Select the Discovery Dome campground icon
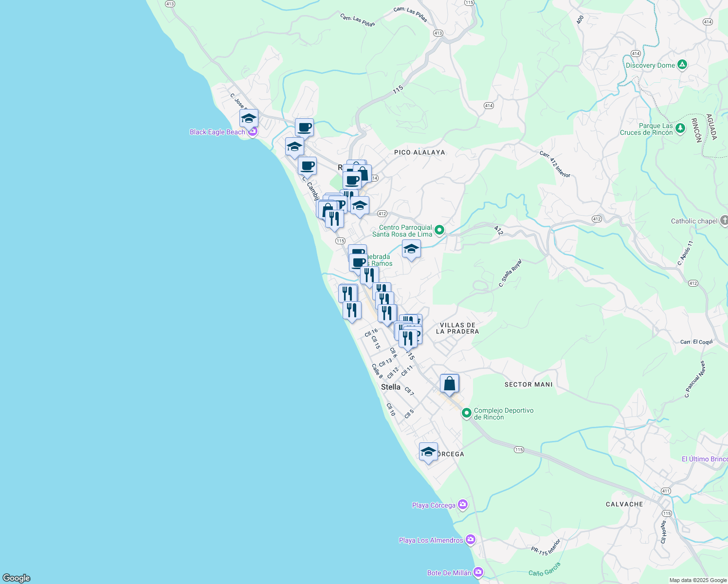 (x=682, y=65)
